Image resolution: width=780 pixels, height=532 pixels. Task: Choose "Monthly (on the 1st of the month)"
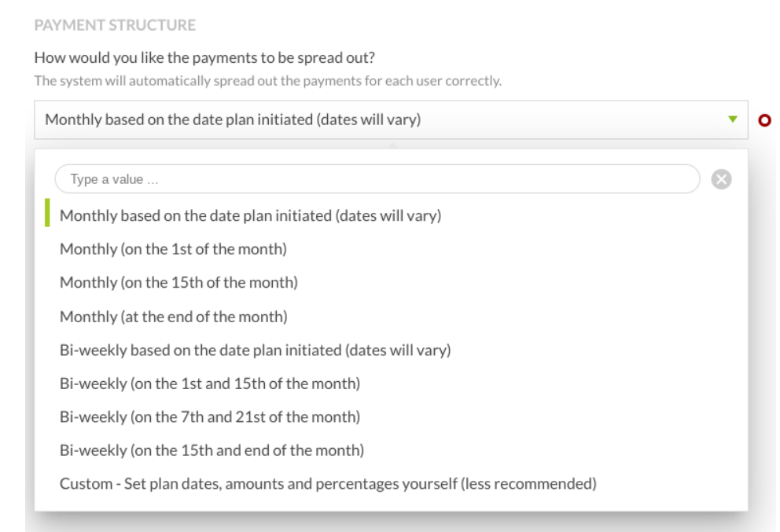click(x=173, y=250)
